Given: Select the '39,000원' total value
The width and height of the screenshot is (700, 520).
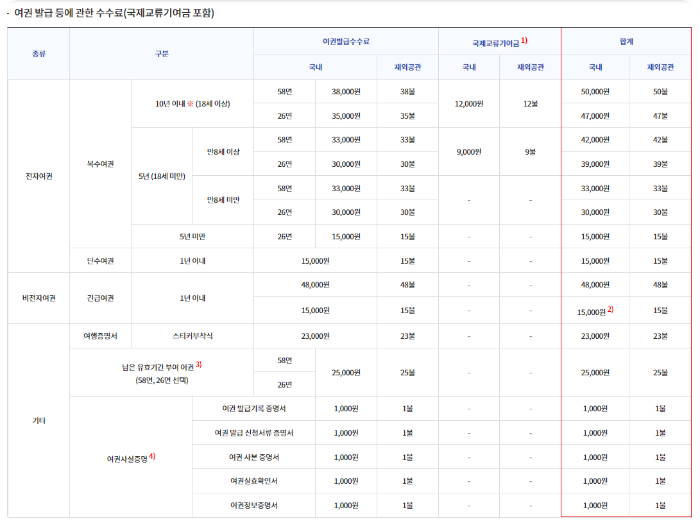Looking at the screenshot, I should [x=596, y=164].
